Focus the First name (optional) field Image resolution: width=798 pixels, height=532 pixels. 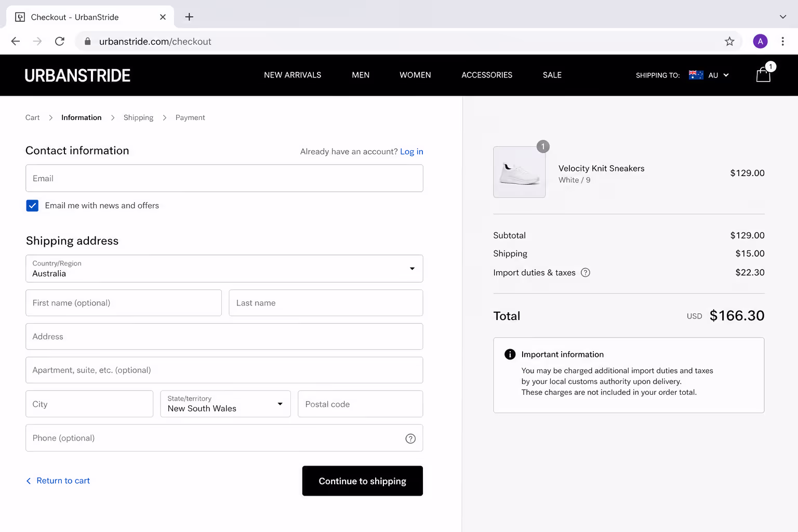pyautogui.click(x=124, y=303)
